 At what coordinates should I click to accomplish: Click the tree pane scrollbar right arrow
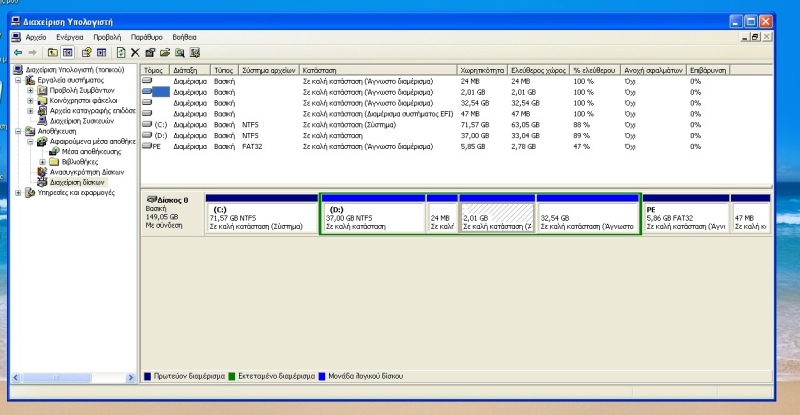pyautogui.click(x=131, y=378)
